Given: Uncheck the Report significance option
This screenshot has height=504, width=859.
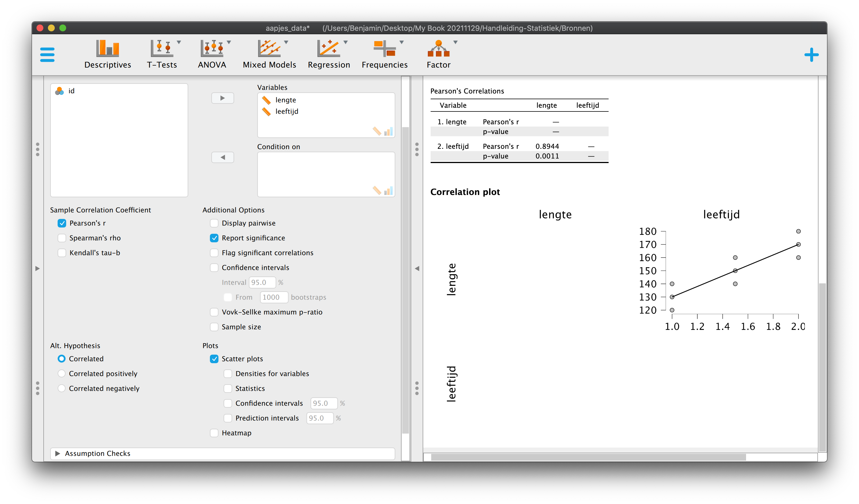Looking at the screenshot, I should pyautogui.click(x=214, y=238).
